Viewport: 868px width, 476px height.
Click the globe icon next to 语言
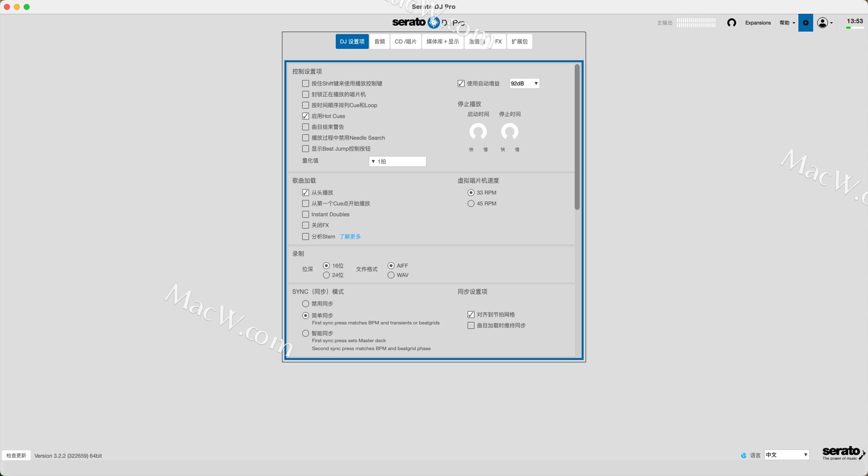point(744,455)
